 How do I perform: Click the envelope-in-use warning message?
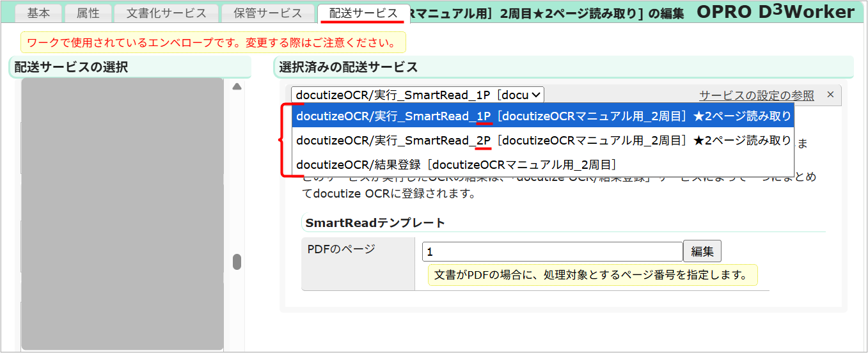click(x=213, y=43)
